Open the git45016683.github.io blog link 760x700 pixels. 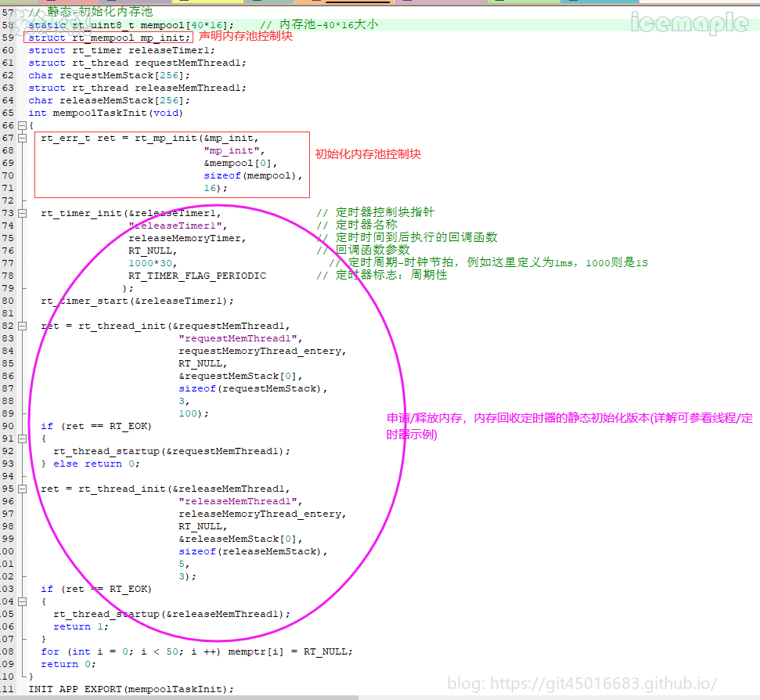pos(582,683)
